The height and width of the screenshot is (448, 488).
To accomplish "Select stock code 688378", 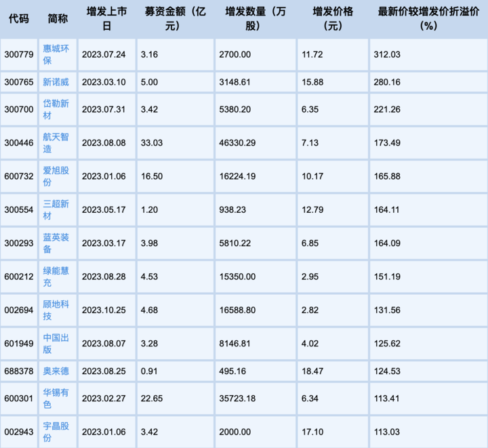I will (19, 371).
